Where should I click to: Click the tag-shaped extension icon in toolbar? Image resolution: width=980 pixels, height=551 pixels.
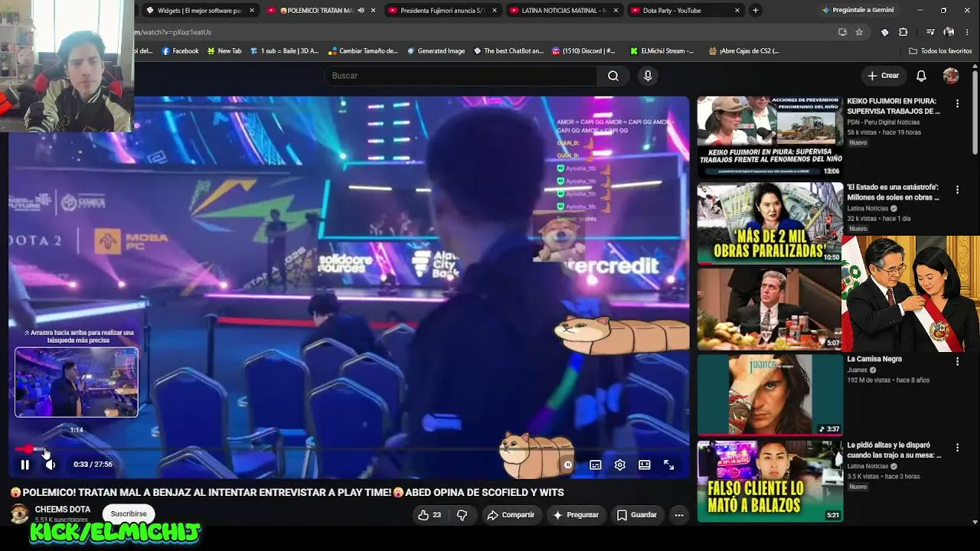click(885, 32)
